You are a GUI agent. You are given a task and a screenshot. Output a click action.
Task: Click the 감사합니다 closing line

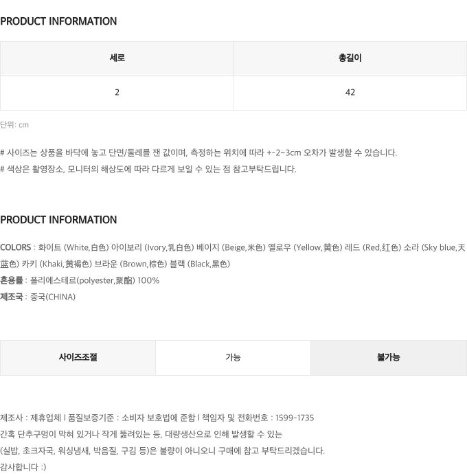click(x=23, y=467)
